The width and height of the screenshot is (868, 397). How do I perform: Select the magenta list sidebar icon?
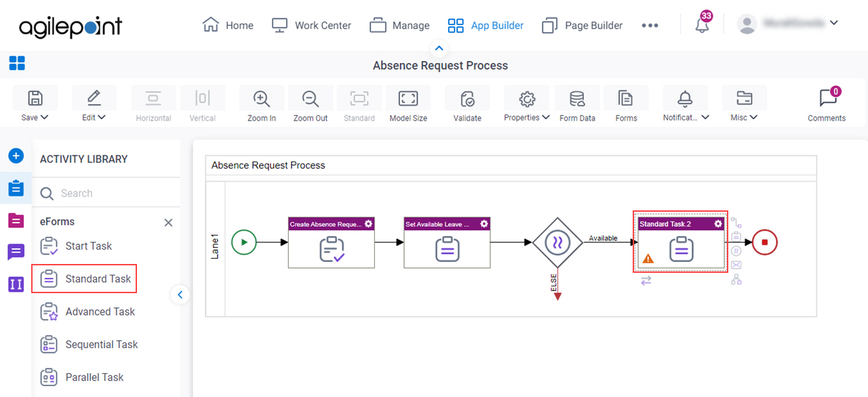(x=16, y=220)
